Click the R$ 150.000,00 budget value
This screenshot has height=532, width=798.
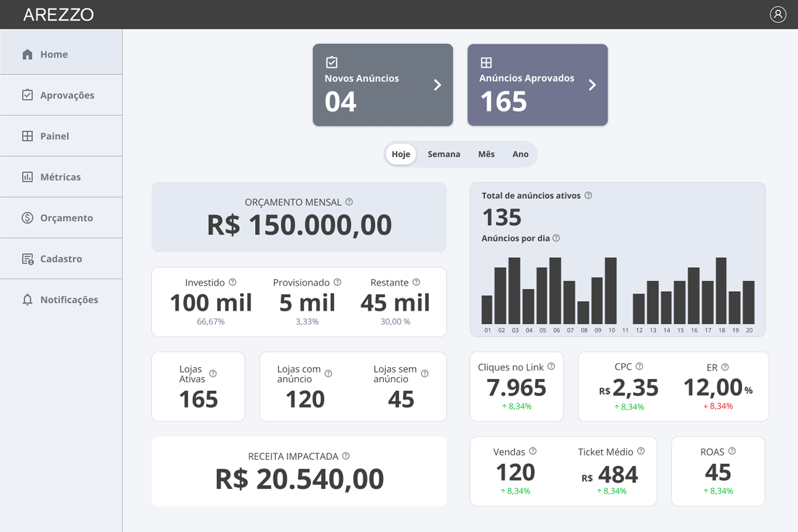click(x=299, y=225)
